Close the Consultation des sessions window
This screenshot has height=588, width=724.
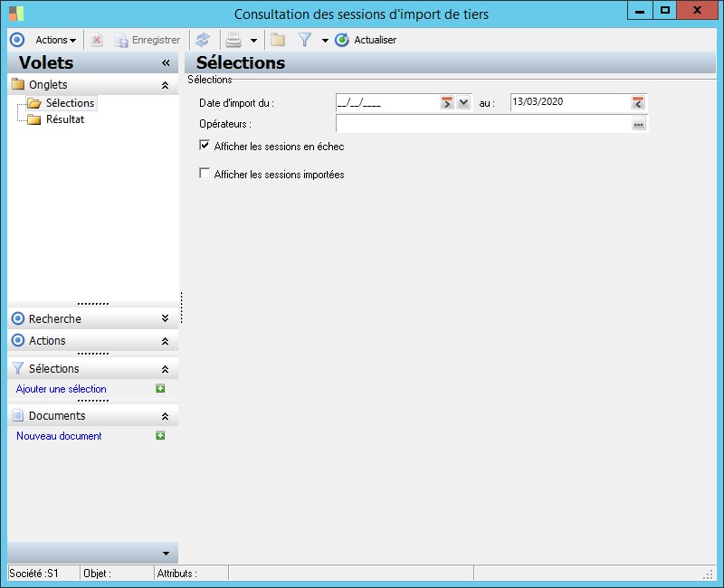(x=697, y=11)
